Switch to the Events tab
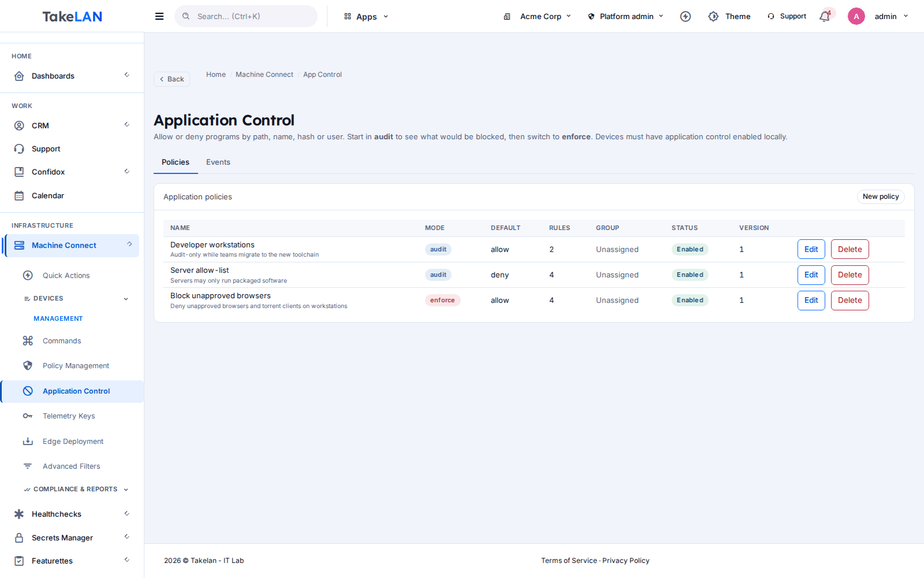Viewport: 924px width, 578px height. pos(218,162)
